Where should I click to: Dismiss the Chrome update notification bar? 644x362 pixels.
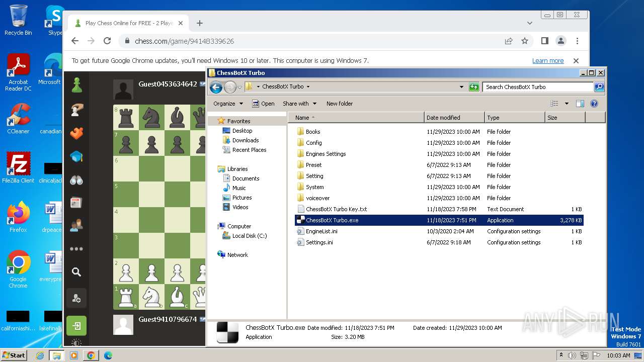coord(576,61)
